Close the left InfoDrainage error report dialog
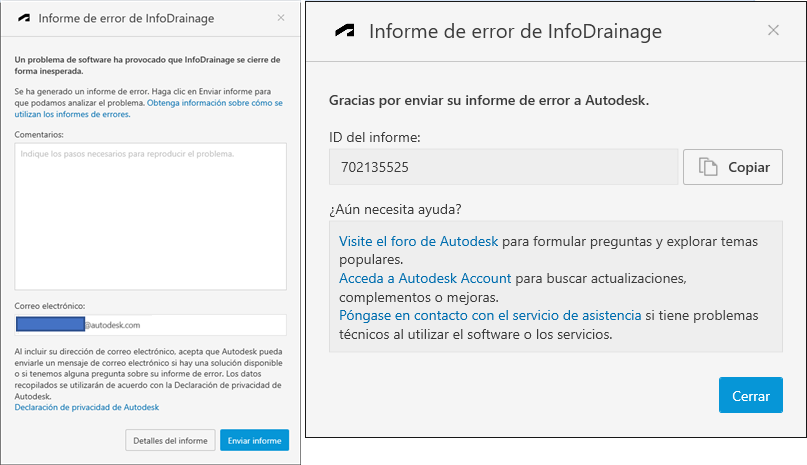Viewport: 807px width, 465px height. coord(281,18)
